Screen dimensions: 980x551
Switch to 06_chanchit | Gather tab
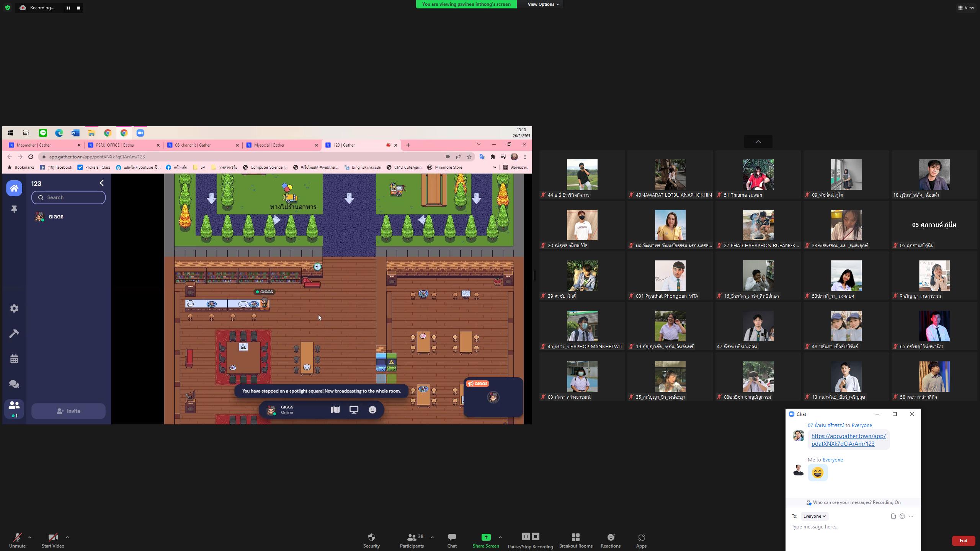(202, 145)
